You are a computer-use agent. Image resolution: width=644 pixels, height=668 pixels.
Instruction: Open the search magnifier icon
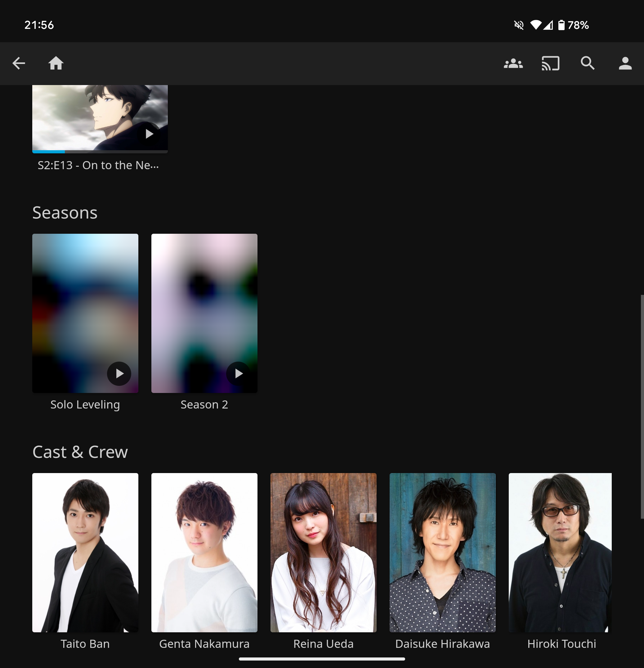pyautogui.click(x=588, y=63)
